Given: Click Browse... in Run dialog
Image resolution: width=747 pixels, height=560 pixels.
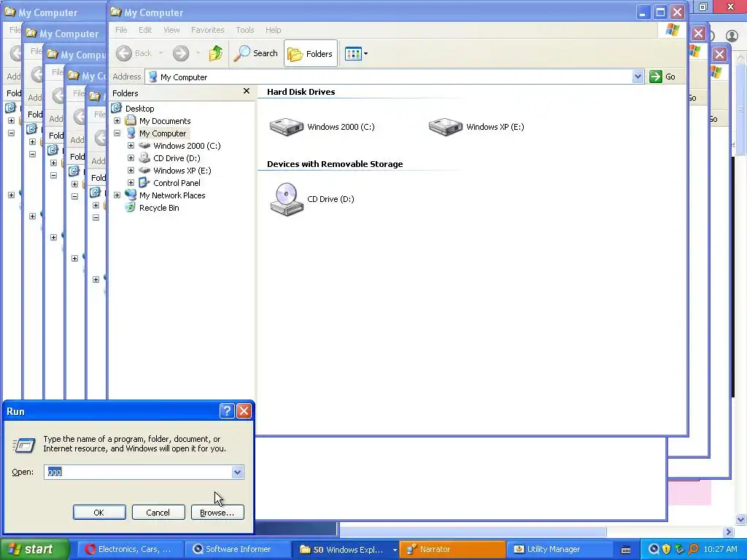Looking at the screenshot, I should point(217,513).
